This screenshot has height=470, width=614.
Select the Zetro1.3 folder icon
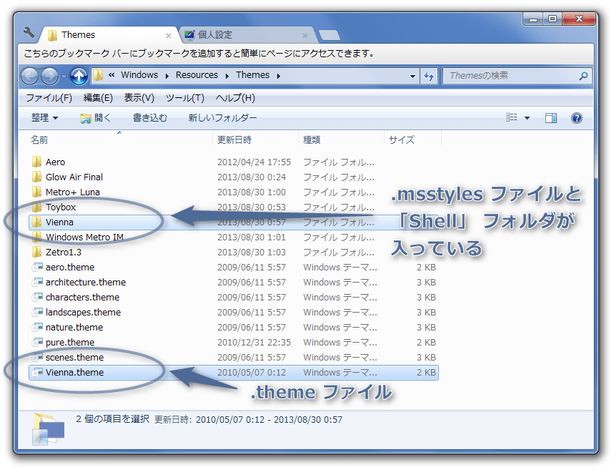pos(37,252)
